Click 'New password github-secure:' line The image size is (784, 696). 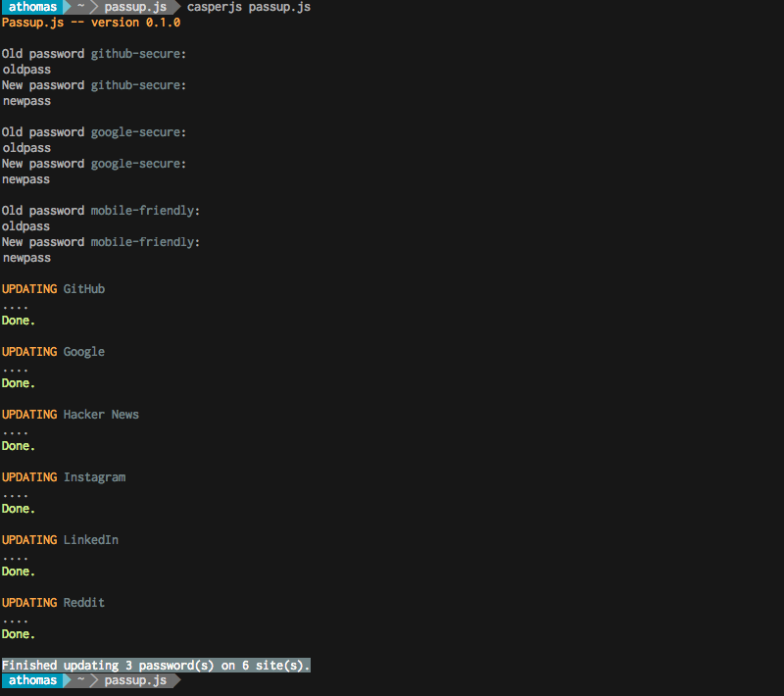pos(94,85)
